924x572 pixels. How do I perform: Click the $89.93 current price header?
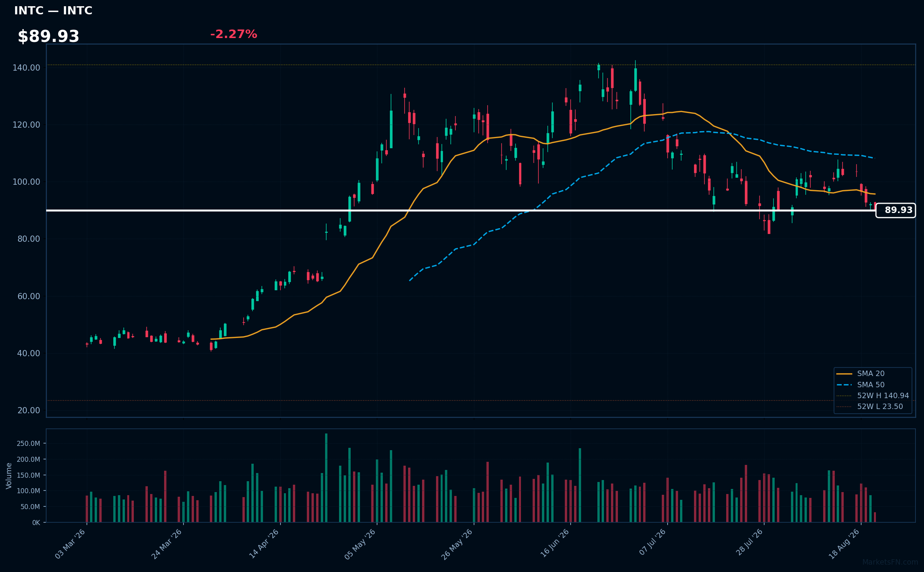tap(48, 36)
